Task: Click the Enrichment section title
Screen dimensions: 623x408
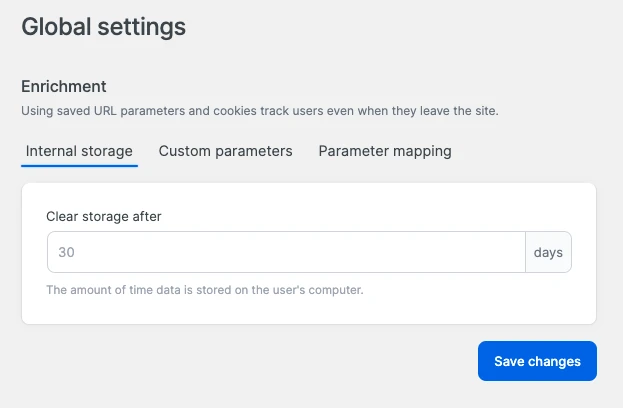Action: [64, 87]
